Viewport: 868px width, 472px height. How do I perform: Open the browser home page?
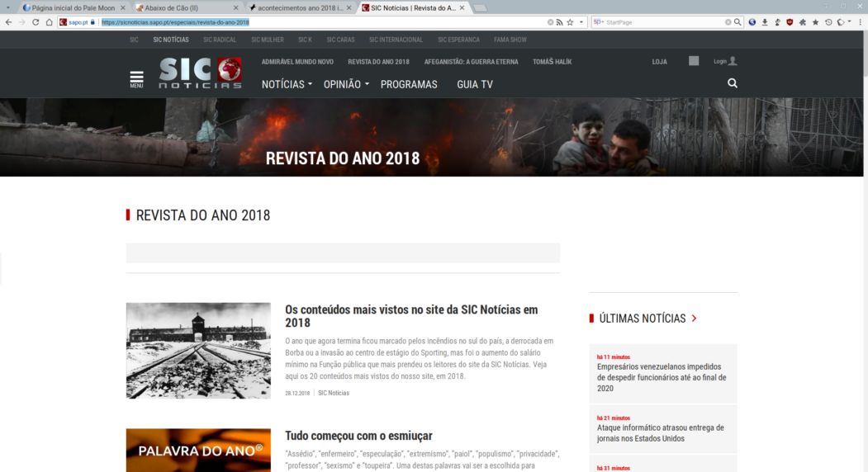(x=49, y=22)
